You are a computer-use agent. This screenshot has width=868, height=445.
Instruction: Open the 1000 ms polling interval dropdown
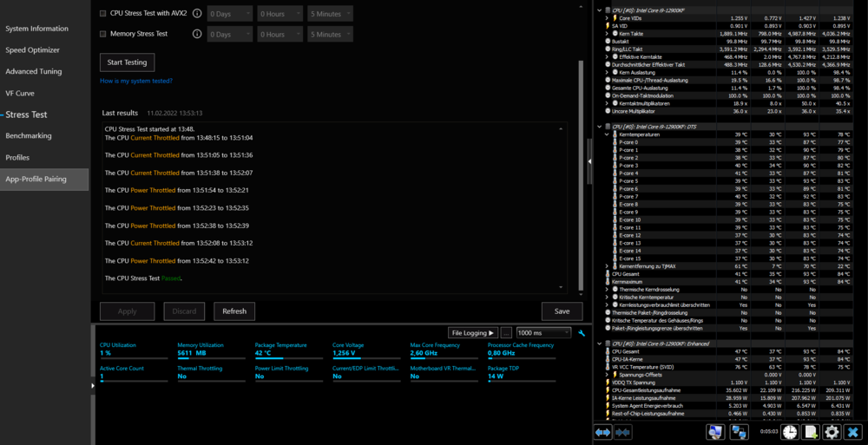tap(543, 332)
